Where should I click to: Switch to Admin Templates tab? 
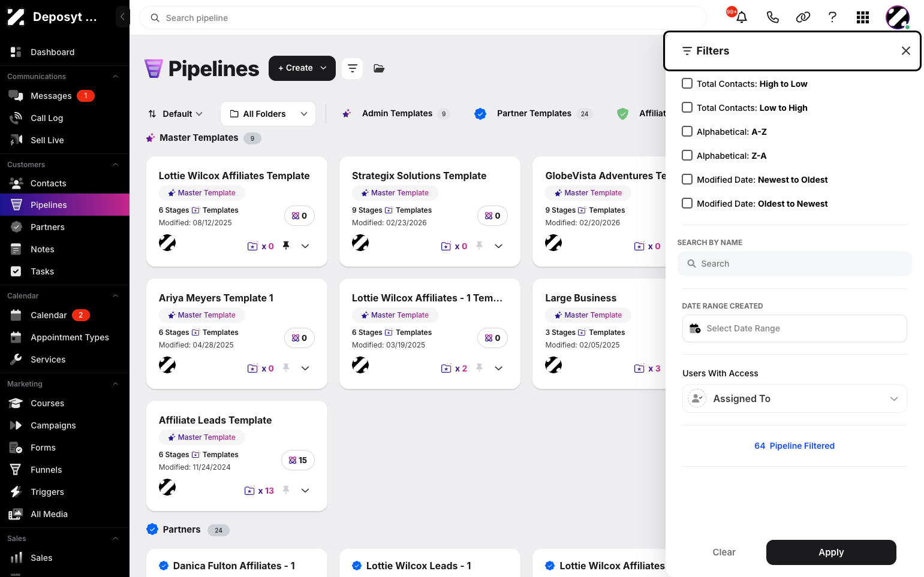(x=396, y=114)
